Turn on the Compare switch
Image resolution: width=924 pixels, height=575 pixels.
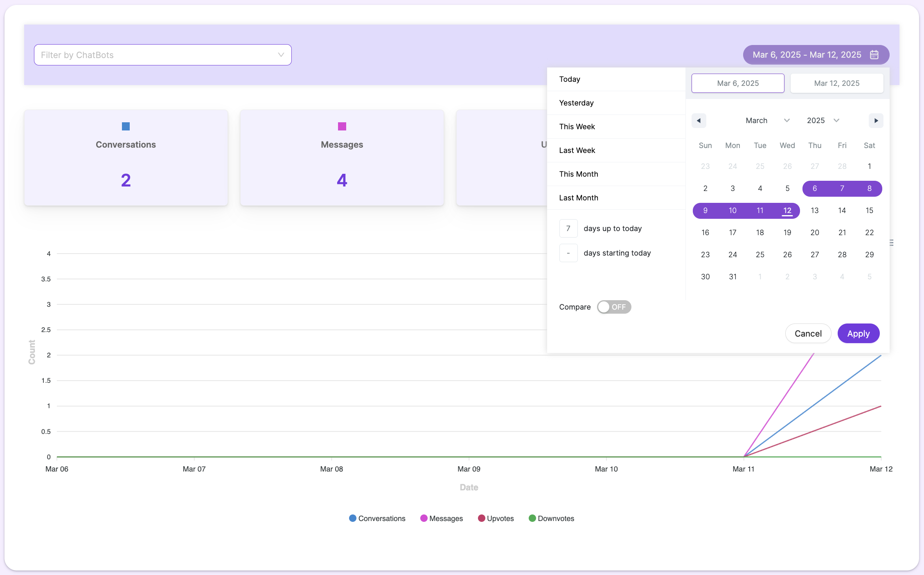[x=613, y=307]
